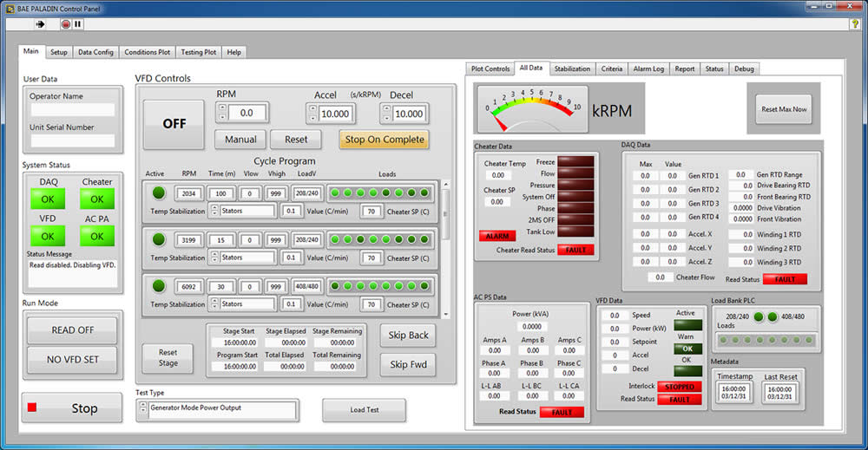Open the context help question mark icon
Image resolution: width=868 pixels, height=450 pixels.
[856, 23]
